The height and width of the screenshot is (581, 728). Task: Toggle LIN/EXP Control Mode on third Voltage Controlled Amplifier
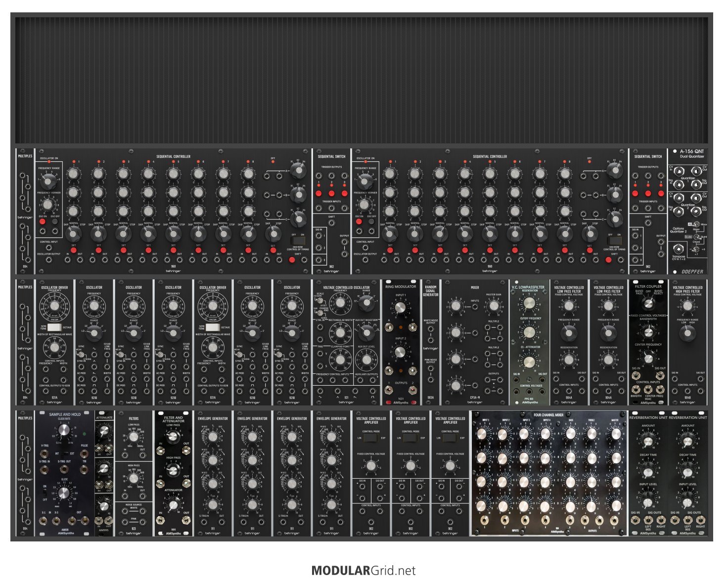[450, 438]
